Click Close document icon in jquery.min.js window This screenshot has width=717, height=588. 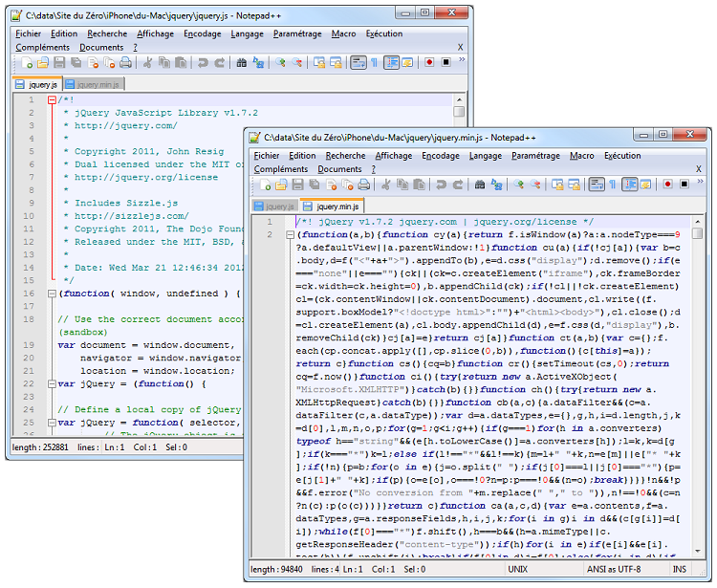[331, 185]
